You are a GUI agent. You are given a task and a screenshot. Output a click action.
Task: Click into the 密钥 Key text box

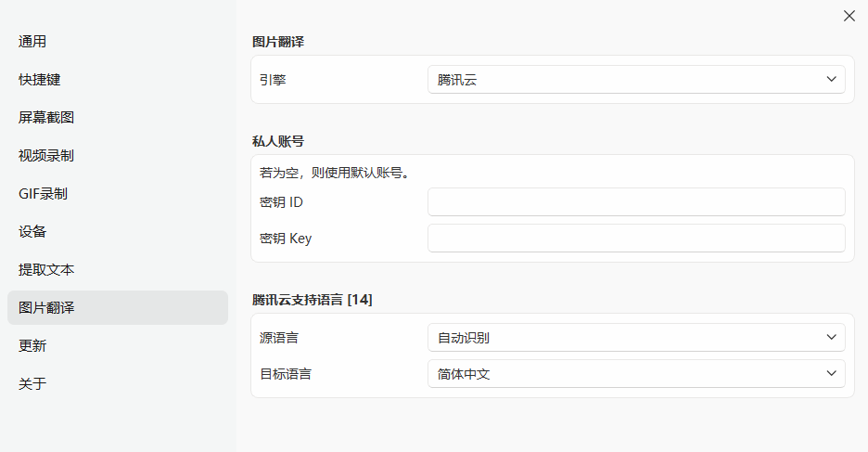click(x=635, y=239)
